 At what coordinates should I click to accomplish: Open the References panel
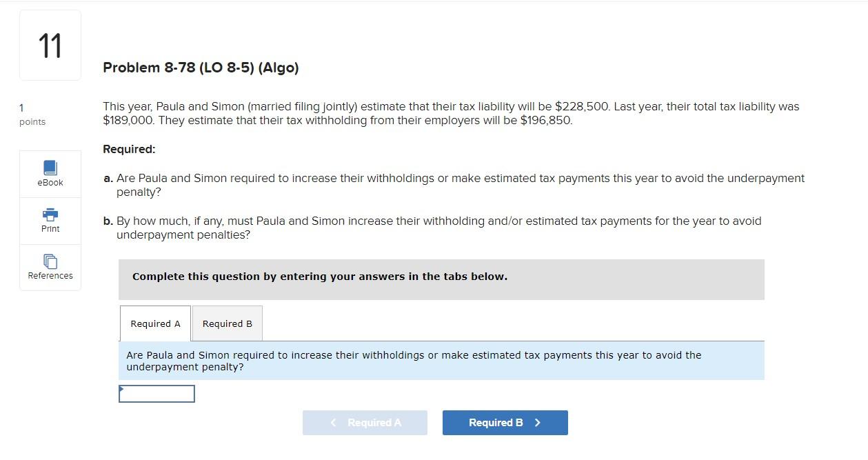pyautogui.click(x=50, y=267)
